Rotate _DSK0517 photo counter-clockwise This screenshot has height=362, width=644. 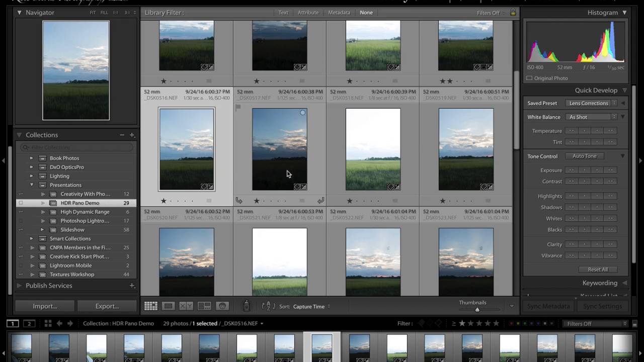[x=239, y=201]
